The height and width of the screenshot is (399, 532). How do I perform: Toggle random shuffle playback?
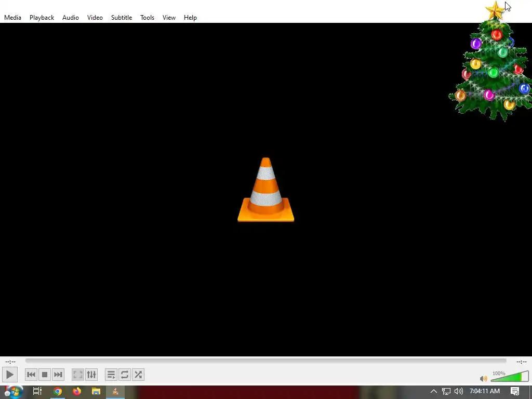click(138, 375)
